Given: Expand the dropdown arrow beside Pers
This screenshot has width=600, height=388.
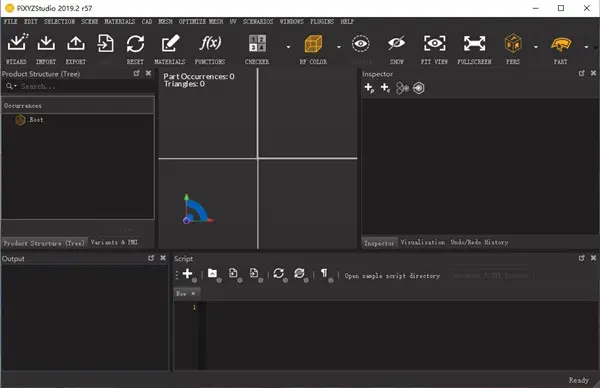Looking at the screenshot, I should 536,47.
